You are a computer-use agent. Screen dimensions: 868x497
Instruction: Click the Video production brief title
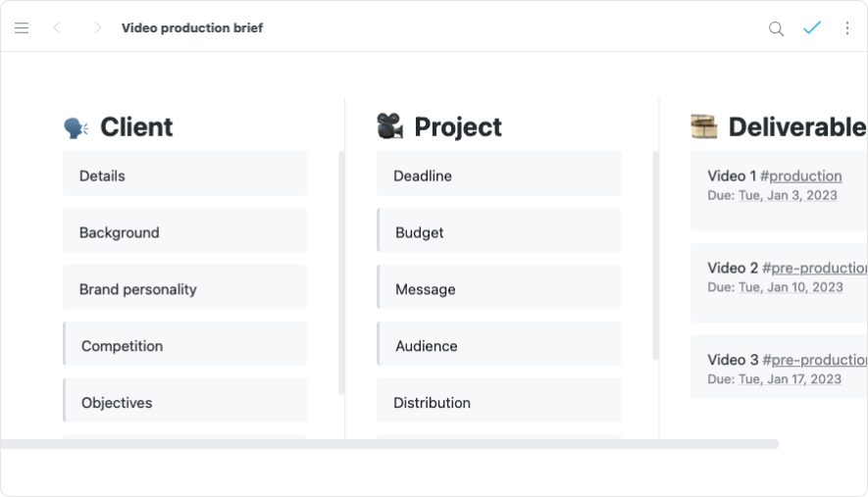(192, 28)
